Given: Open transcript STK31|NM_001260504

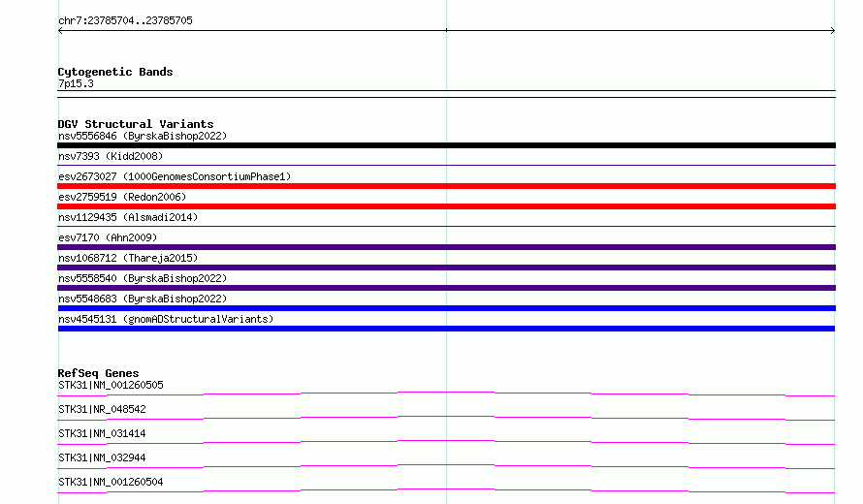Looking at the screenshot, I should point(111,482).
